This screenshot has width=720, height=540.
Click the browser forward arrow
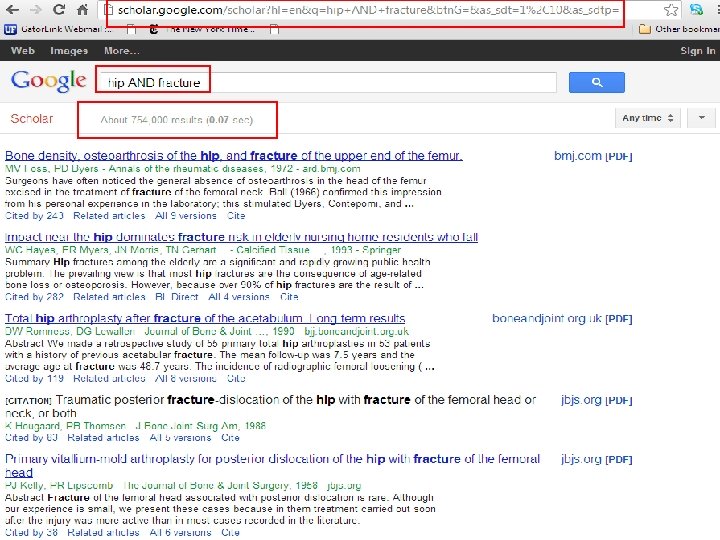coord(35,9)
